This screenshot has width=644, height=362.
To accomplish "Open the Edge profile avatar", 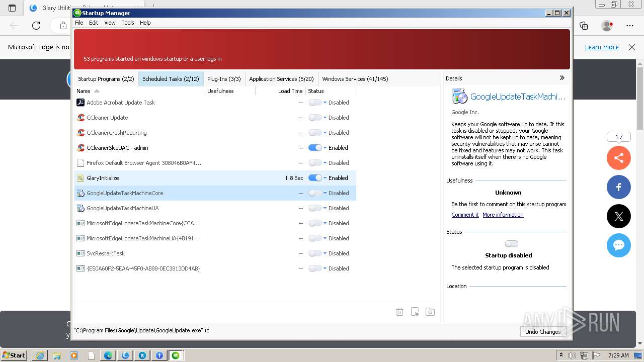I will (607, 25).
